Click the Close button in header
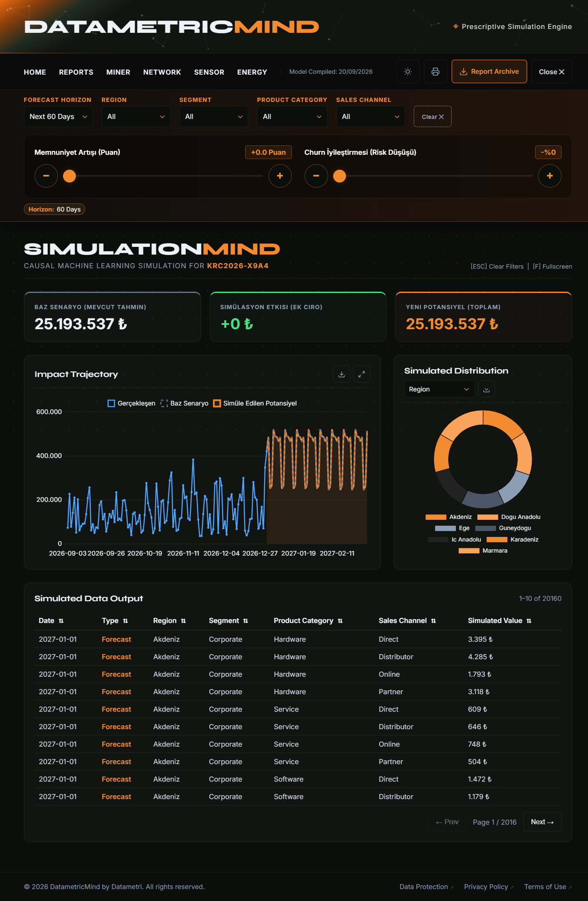This screenshot has height=901, width=588. (552, 72)
